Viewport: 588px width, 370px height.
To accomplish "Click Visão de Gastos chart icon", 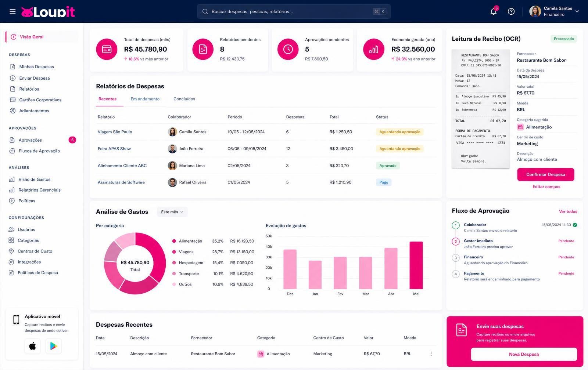I will click(x=12, y=179).
